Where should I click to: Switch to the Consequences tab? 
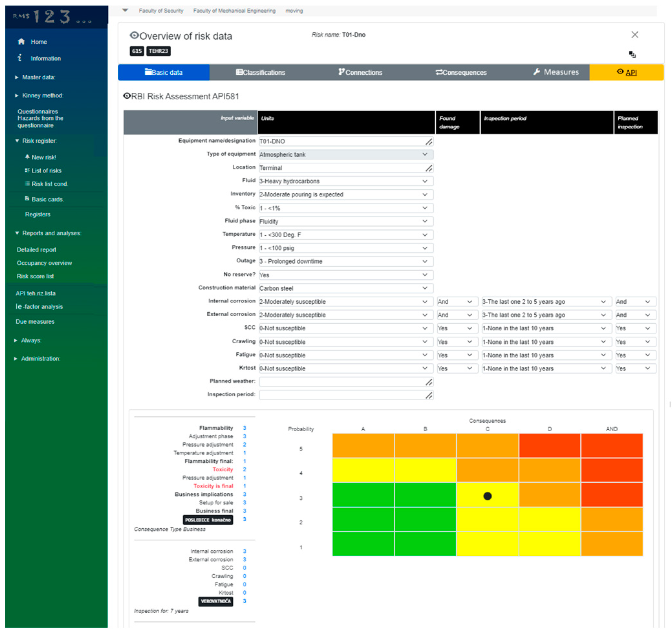[x=461, y=72]
